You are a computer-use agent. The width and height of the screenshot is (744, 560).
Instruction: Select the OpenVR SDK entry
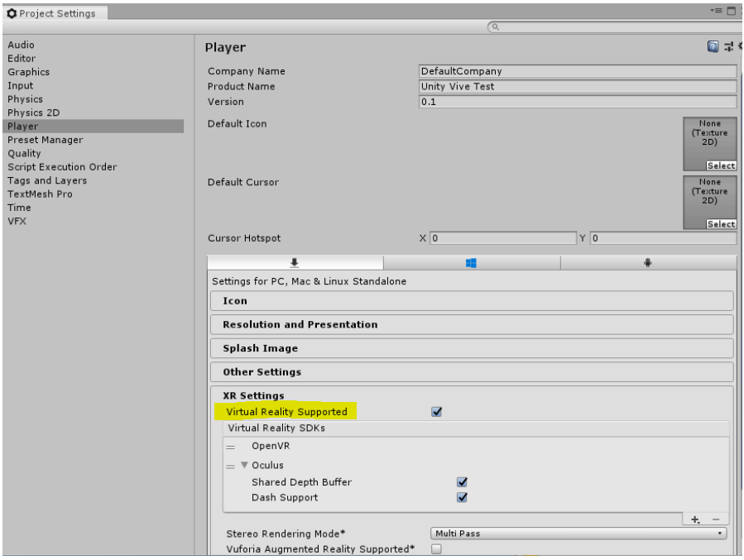point(271,446)
